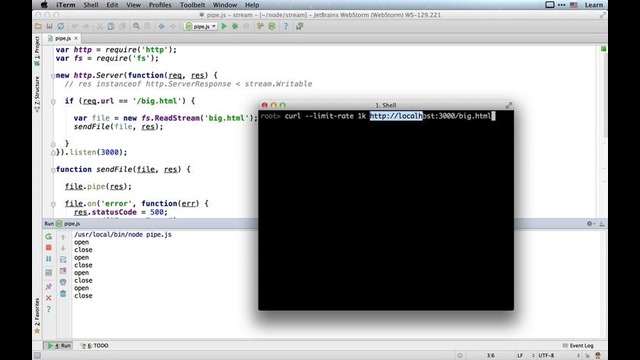Click the Copy icon in the toolbar
640x360 pixels.
pyautogui.click(x=111, y=27)
